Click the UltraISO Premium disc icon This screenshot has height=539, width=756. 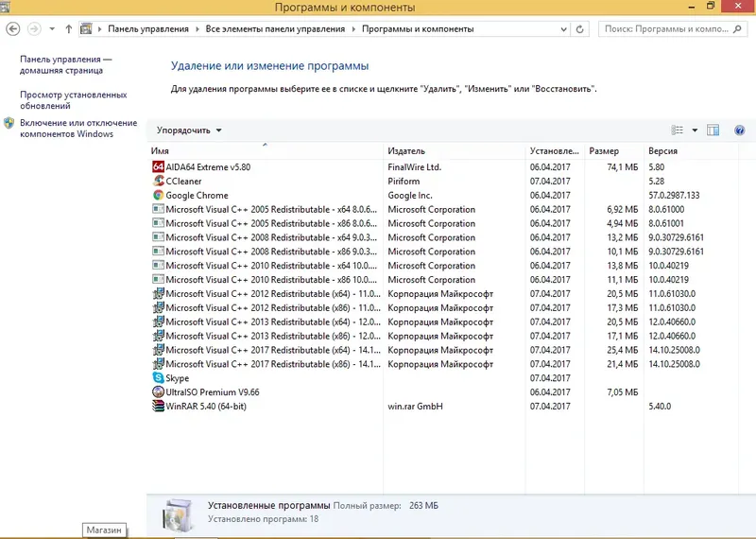click(x=158, y=391)
